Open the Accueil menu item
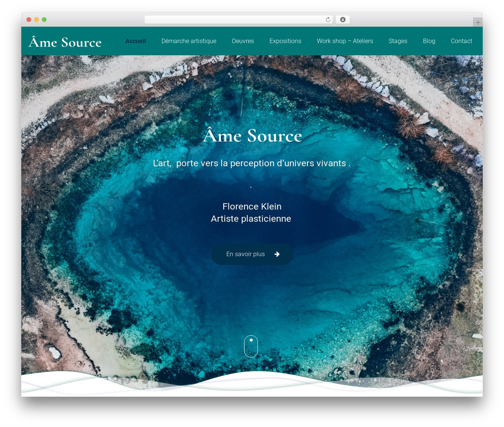The width and height of the screenshot is (504, 427). tap(135, 41)
